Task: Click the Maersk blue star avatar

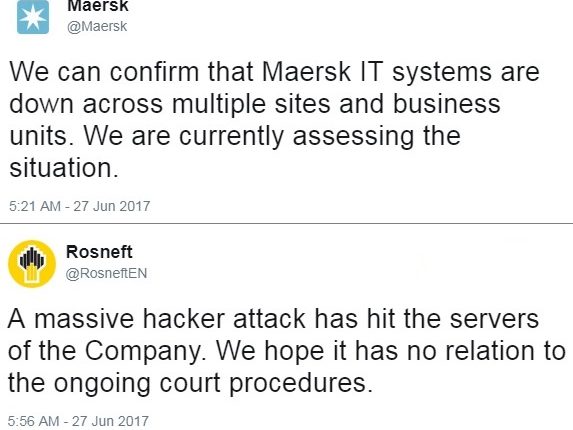Action: [x=33, y=17]
